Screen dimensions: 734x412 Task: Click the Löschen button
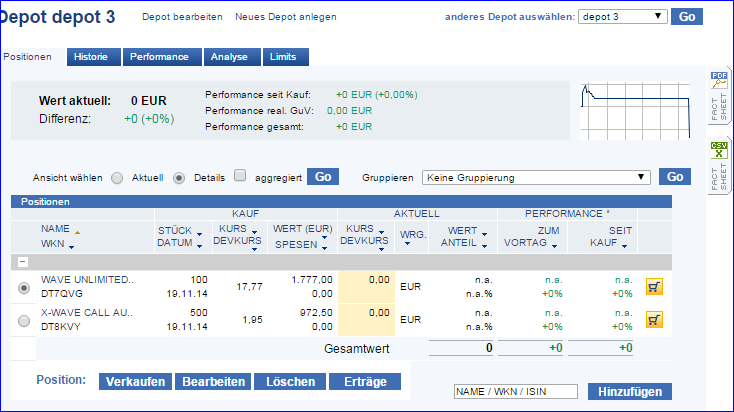tap(290, 382)
